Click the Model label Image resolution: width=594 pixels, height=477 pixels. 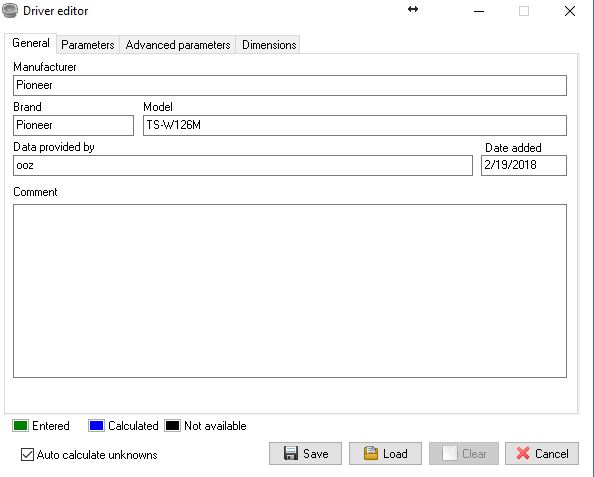[x=158, y=107]
